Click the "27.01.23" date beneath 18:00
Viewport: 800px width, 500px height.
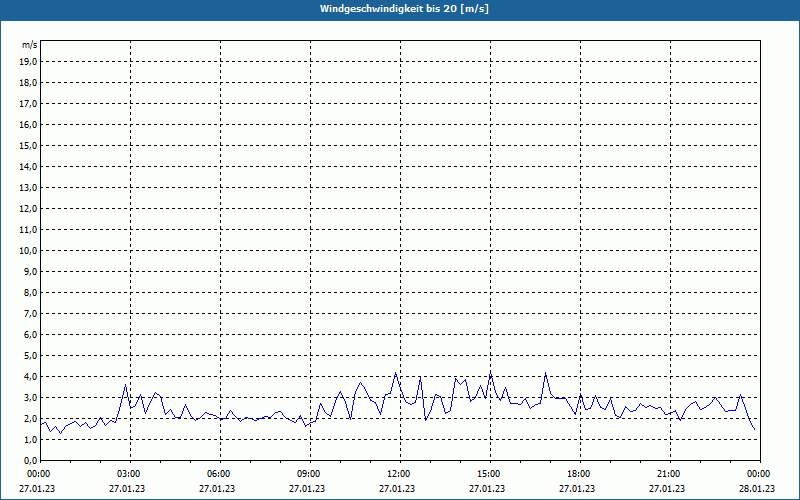pyautogui.click(x=577, y=489)
